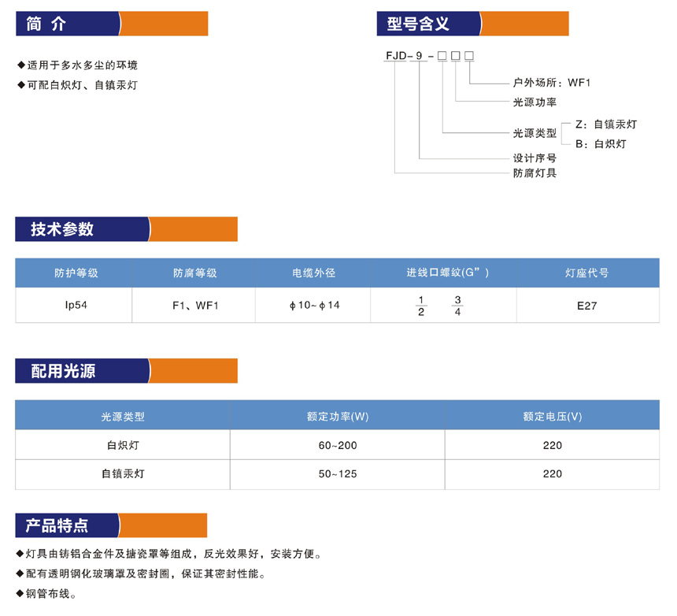Click the 3/4 thread fraction value
Screen dimensions: 677x616
point(457,306)
